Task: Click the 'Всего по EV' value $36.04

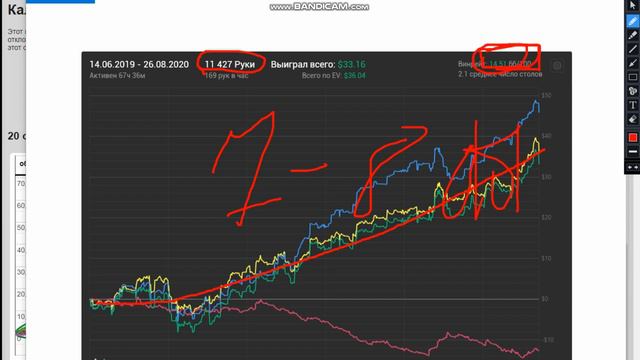Action: click(x=355, y=76)
